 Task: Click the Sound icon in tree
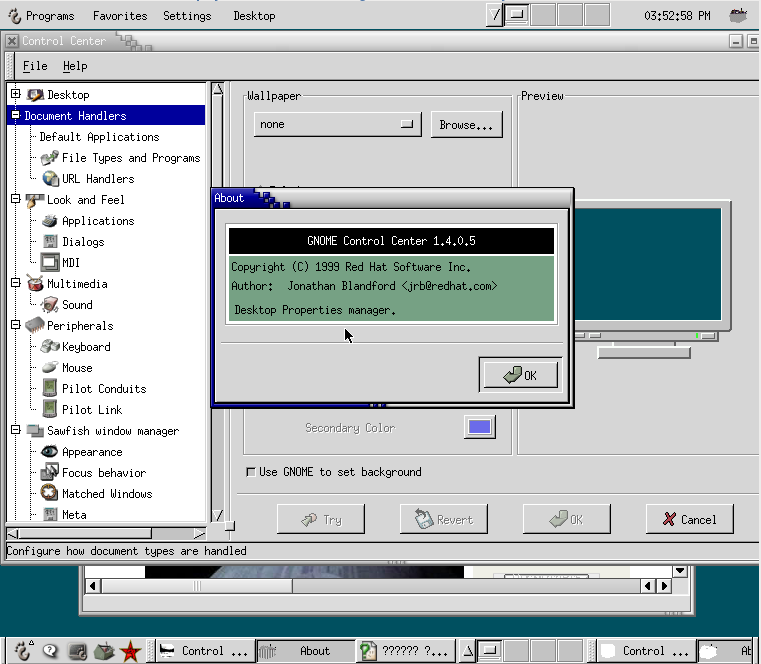tap(50, 305)
